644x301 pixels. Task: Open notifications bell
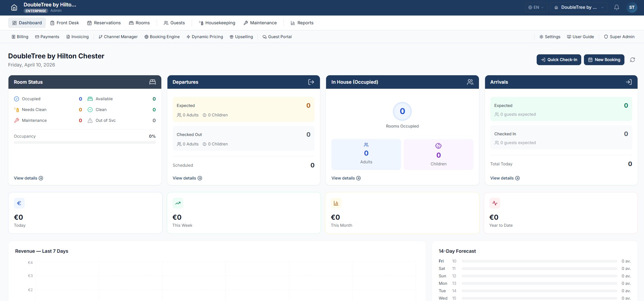tap(617, 7)
